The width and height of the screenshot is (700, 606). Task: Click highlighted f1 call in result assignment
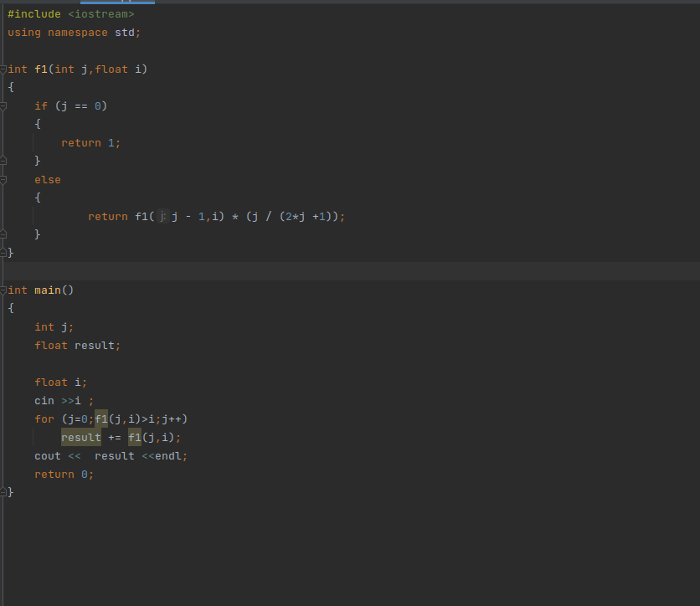135,438
